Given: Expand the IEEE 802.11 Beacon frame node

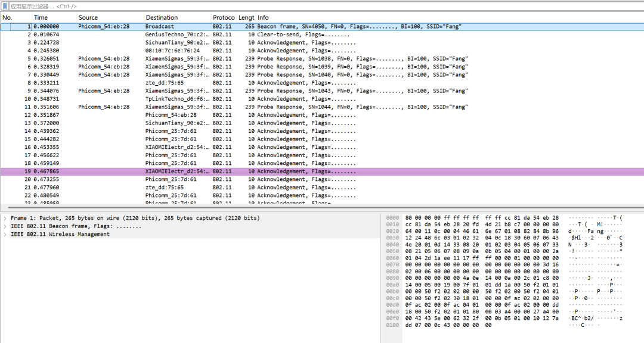Looking at the screenshot, I should pyautogui.click(x=5, y=226).
